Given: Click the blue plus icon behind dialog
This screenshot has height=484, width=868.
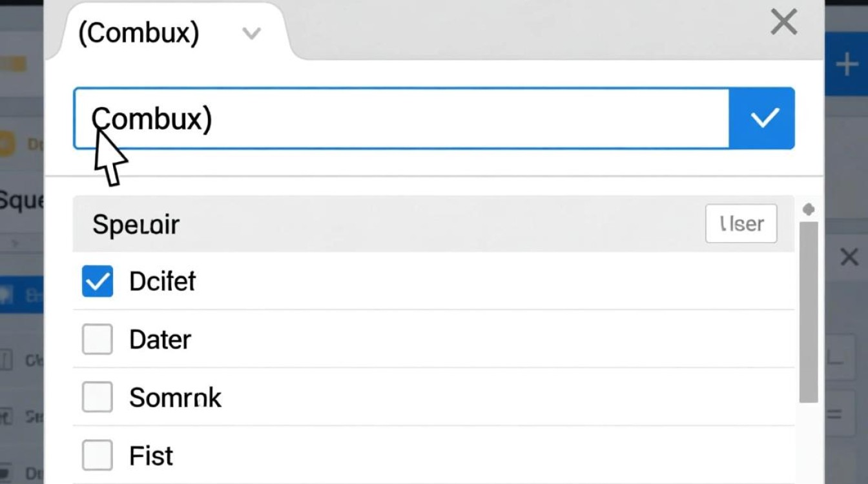Looking at the screenshot, I should tap(846, 65).
